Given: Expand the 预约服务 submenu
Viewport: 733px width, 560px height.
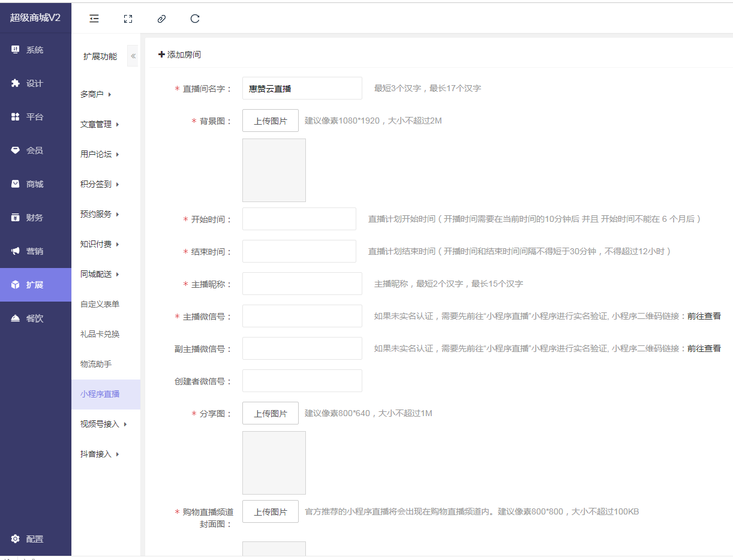Looking at the screenshot, I should (100, 214).
